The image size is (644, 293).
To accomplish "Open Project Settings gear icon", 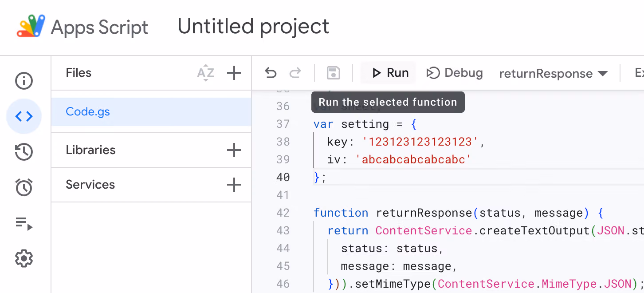I will click(x=24, y=258).
